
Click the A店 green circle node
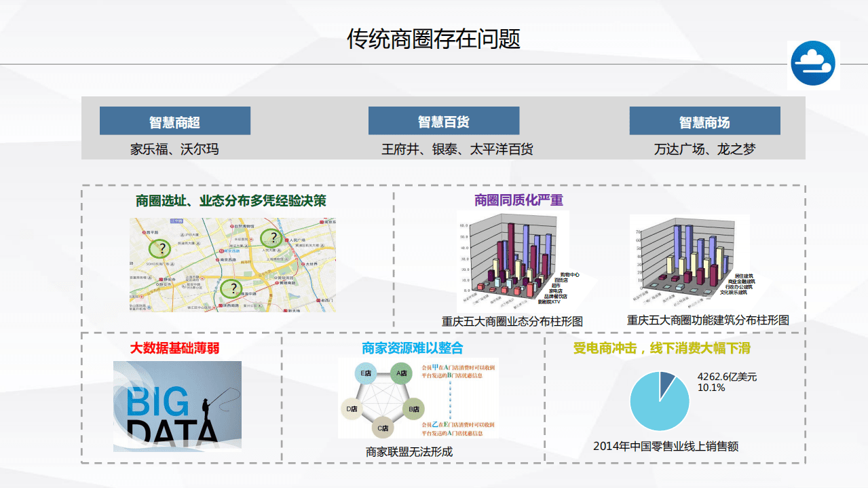click(x=400, y=373)
